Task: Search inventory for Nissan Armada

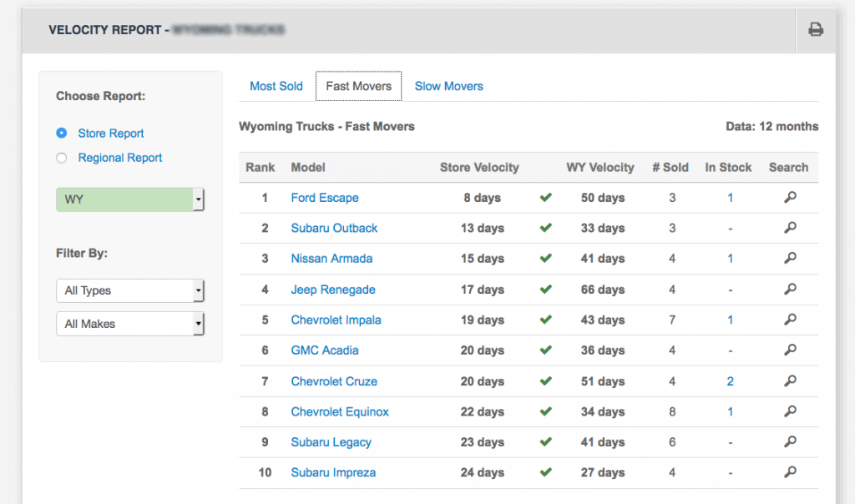Action: click(x=790, y=259)
